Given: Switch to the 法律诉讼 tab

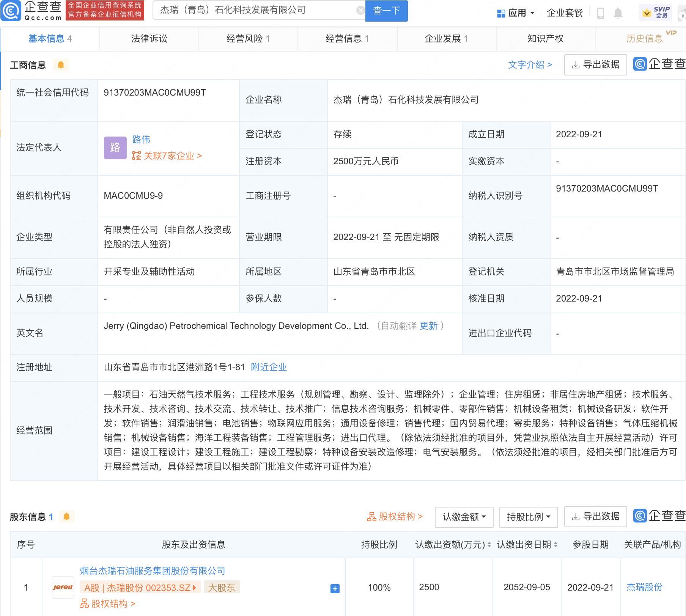Looking at the screenshot, I should [149, 39].
